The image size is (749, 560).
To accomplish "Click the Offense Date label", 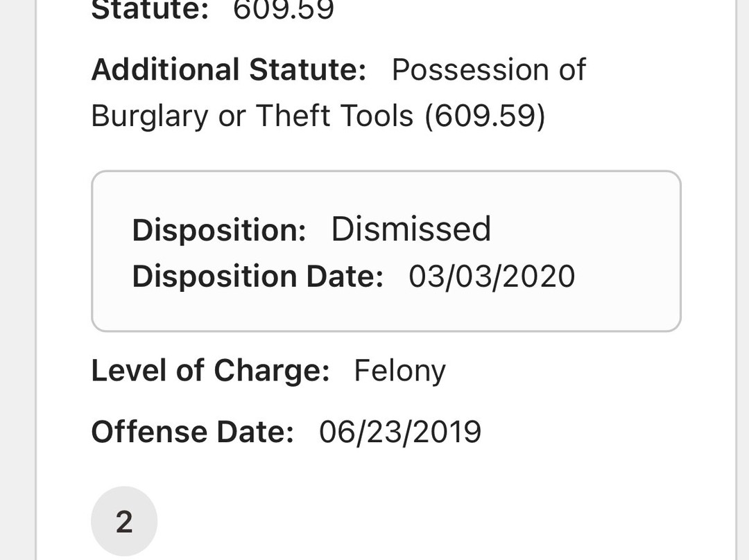I will pos(192,432).
